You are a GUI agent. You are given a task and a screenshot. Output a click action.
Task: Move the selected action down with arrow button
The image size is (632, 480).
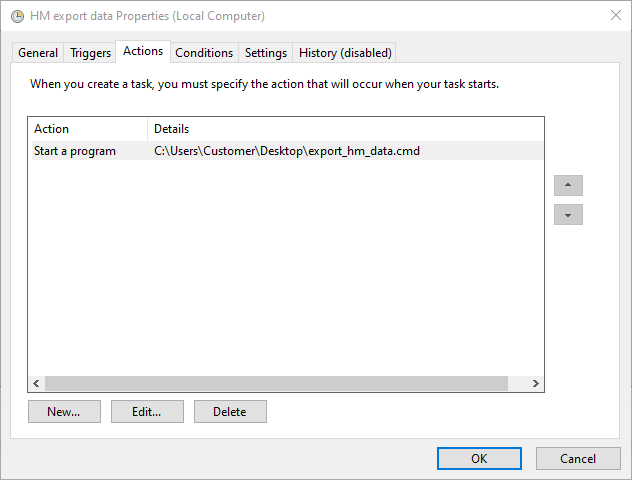568,214
